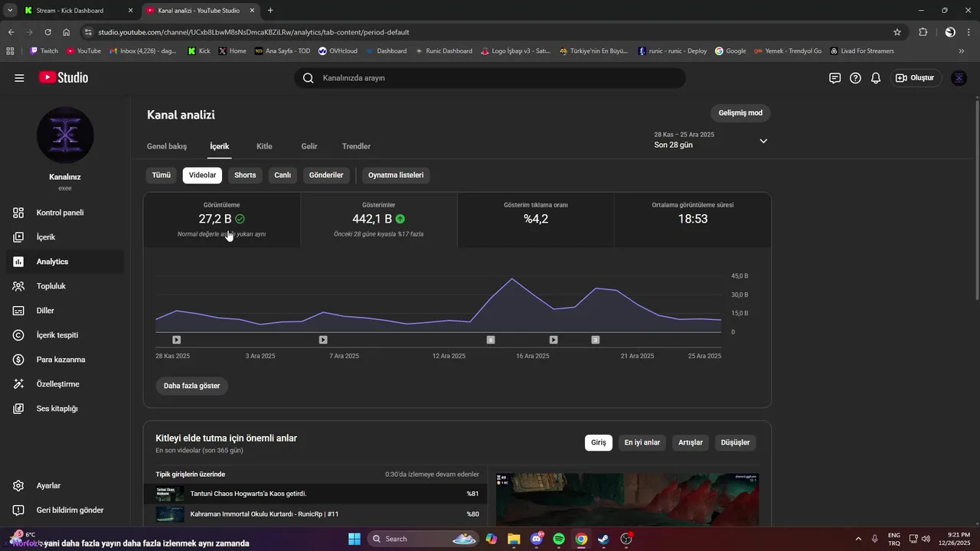Viewport: 980px width, 551px height.
Task: Switch to the Genel bakış tab
Action: coord(167,146)
